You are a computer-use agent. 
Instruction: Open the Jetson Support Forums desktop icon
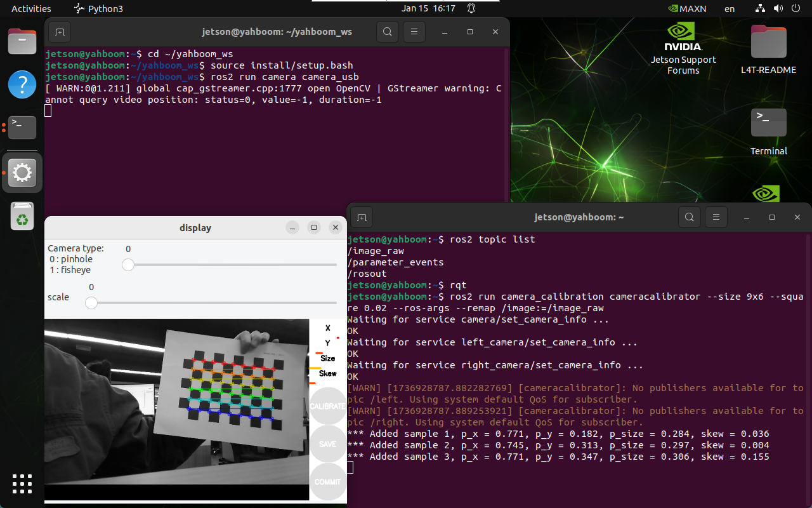click(683, 49)
